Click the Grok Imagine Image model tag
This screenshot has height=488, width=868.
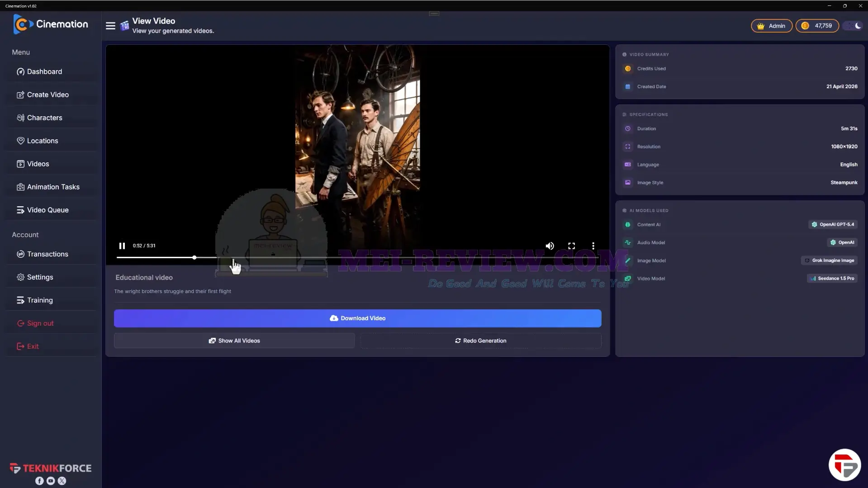click(x=829, y=261)
